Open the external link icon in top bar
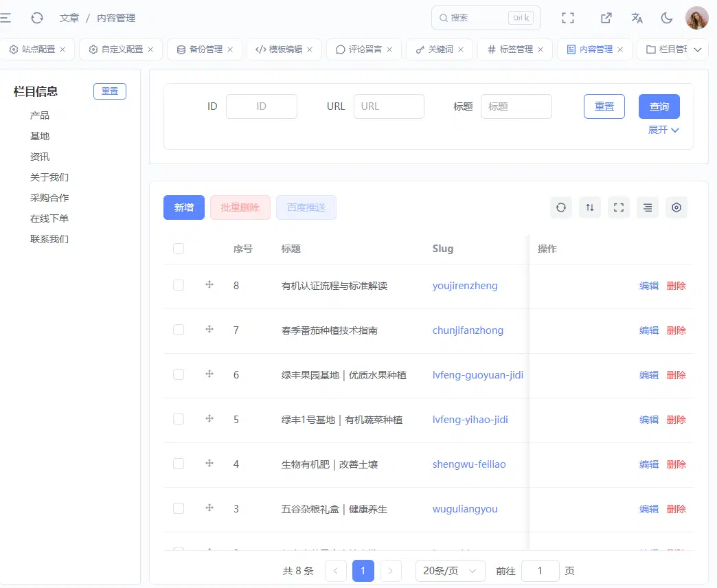 (x=606, y=18)
